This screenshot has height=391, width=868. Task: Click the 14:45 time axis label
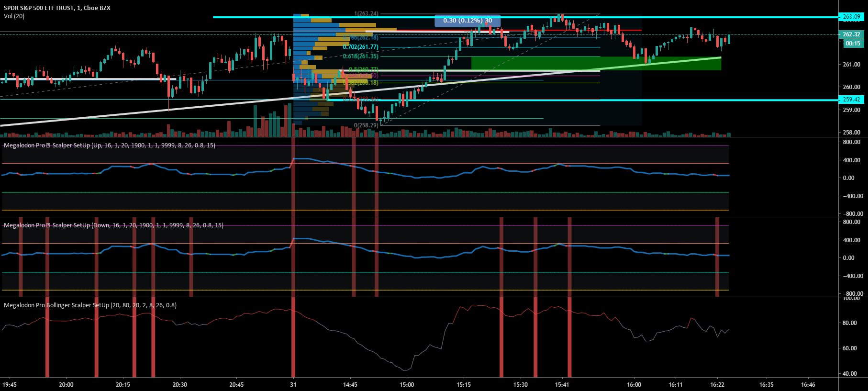[x=350, y=385]
